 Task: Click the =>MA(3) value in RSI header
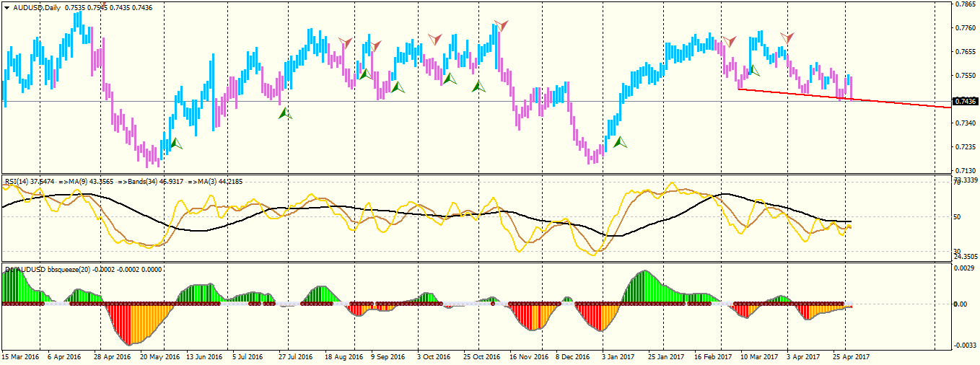click(216, 182)
